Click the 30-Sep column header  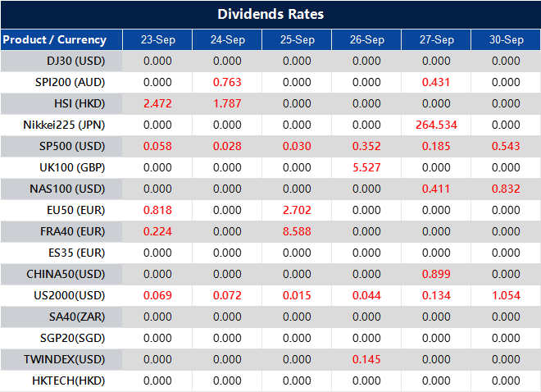506,39
